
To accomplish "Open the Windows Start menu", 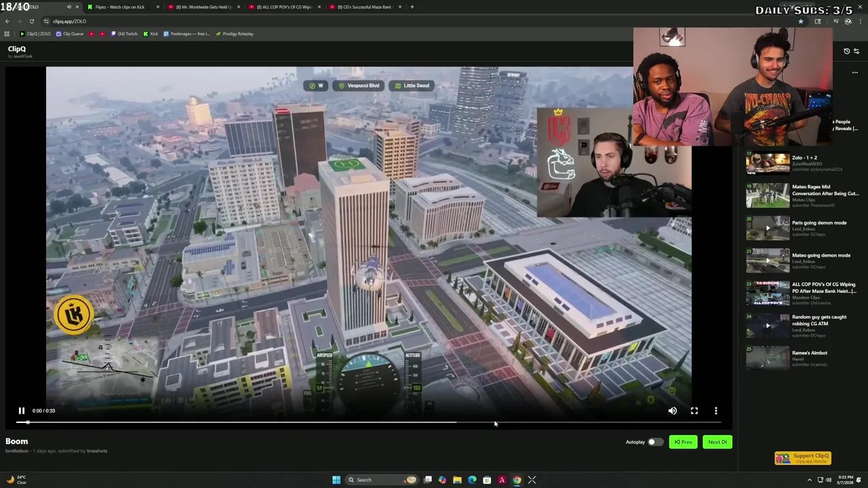I will [x=336, y=480].
